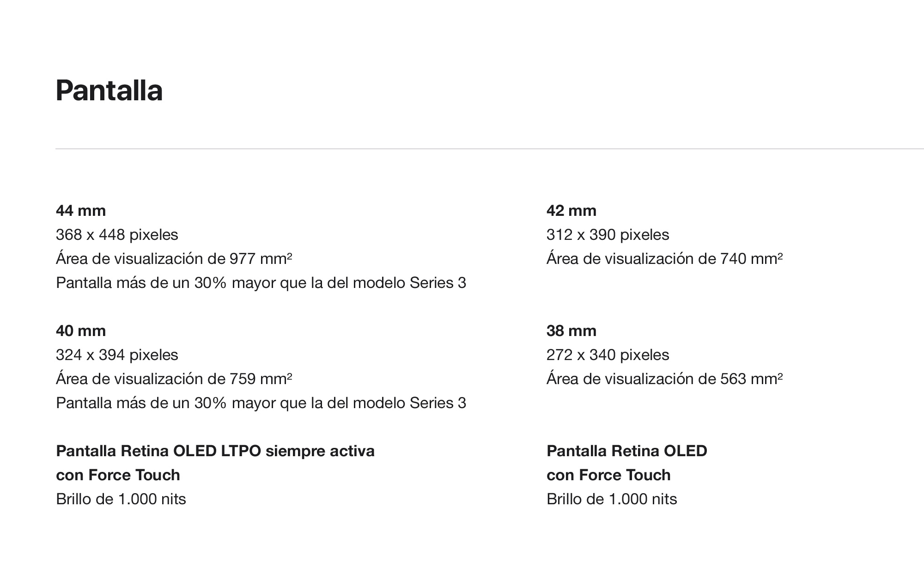Viewport: 924px width, 587px height.
Task: Click the 324 x 394 pixeles text
Action: [x=117, y=355]
